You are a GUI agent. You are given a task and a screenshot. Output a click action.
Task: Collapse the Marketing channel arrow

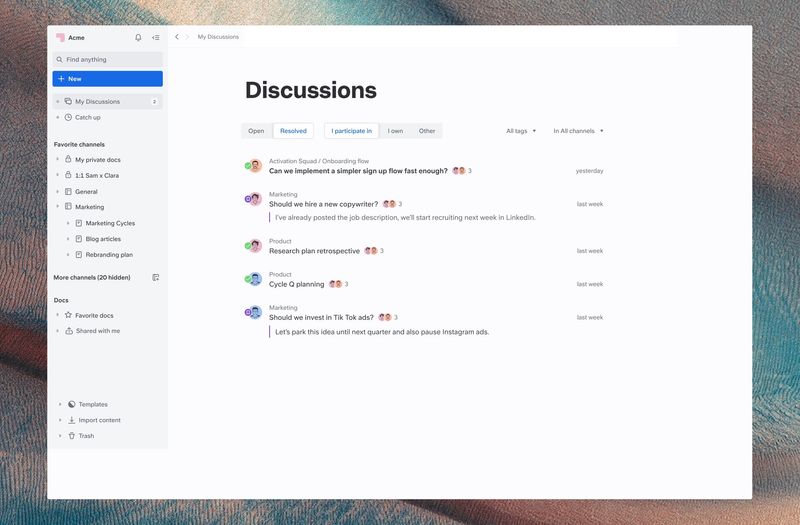pyautogui.click(x=58, y=207)
